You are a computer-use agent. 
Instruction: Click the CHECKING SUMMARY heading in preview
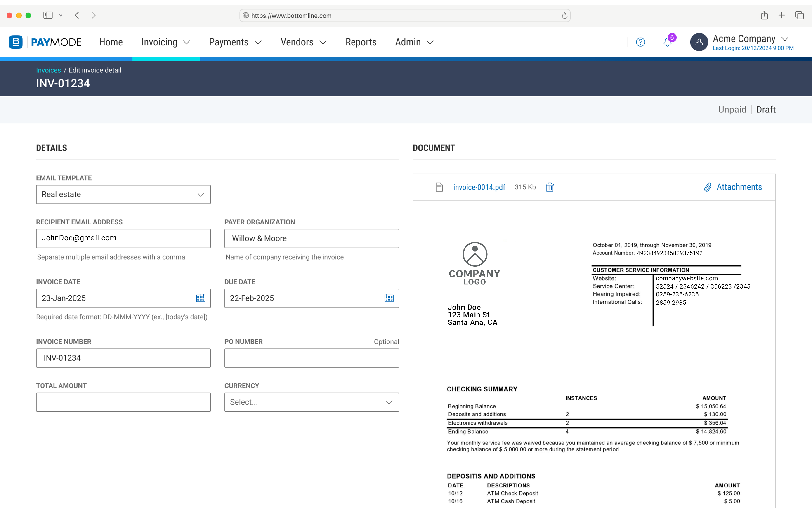point(482,389)
